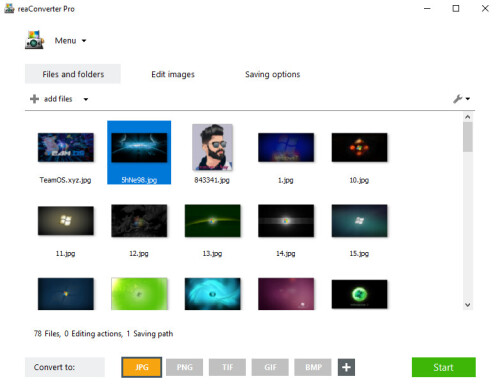Choose JPG as output format

click(142, 367)
